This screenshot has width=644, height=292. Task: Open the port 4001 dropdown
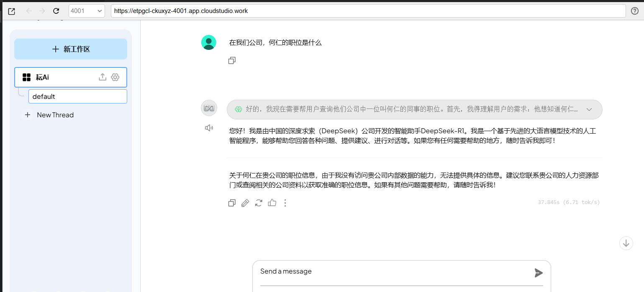[x=87, y=11]
